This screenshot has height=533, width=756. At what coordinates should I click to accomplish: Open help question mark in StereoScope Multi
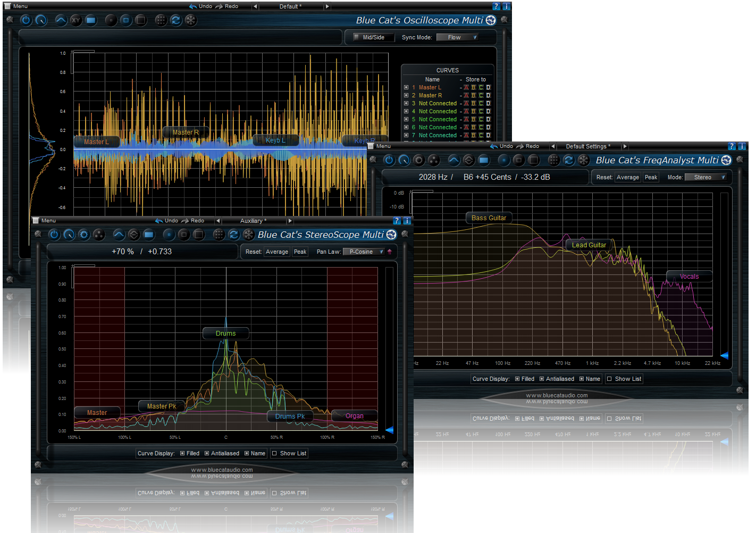click(397, 221)
